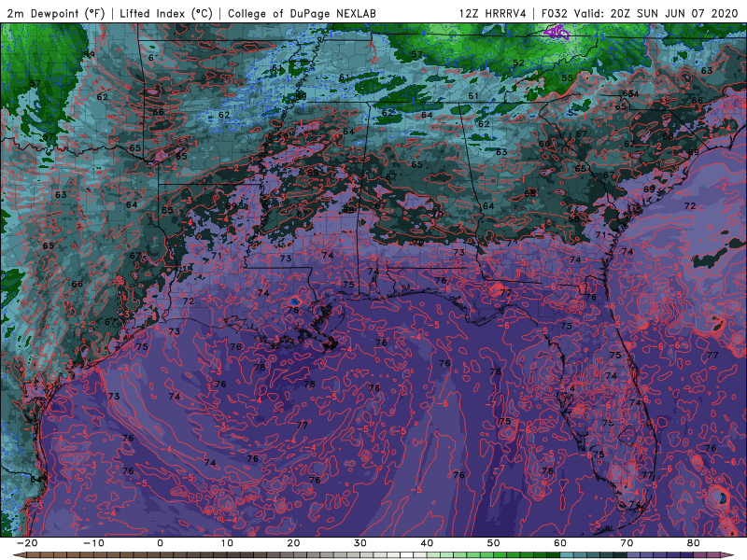Click the "Lifted Index (°C)" title text
Viewport: 747px width, 560px height.
click(x=166, y=13)
